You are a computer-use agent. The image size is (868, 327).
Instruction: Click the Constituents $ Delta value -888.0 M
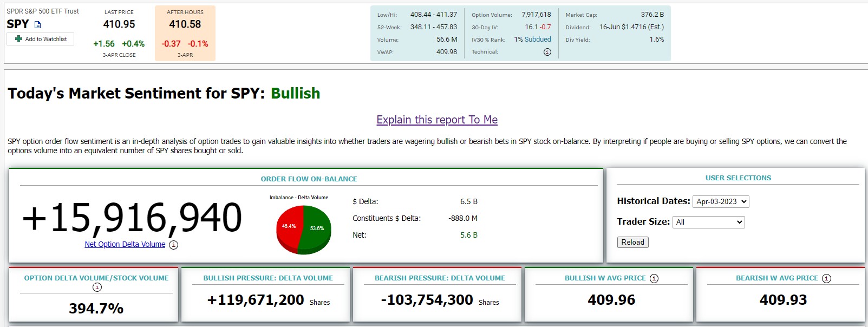[x=463, y=218]
